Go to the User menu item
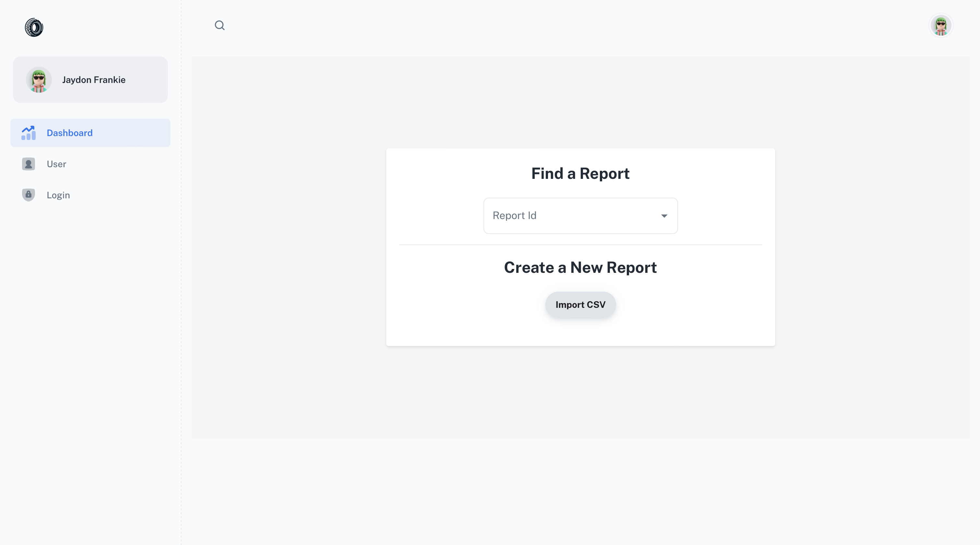Screen dimensions: 980x545 56,164
